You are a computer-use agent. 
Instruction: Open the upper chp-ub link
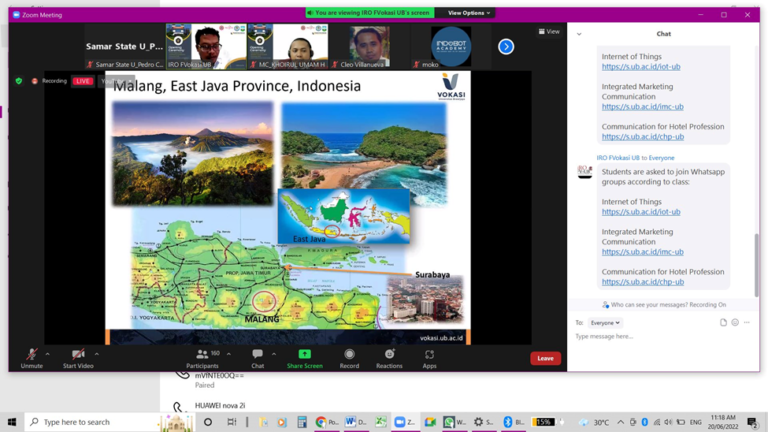[643, 137]
